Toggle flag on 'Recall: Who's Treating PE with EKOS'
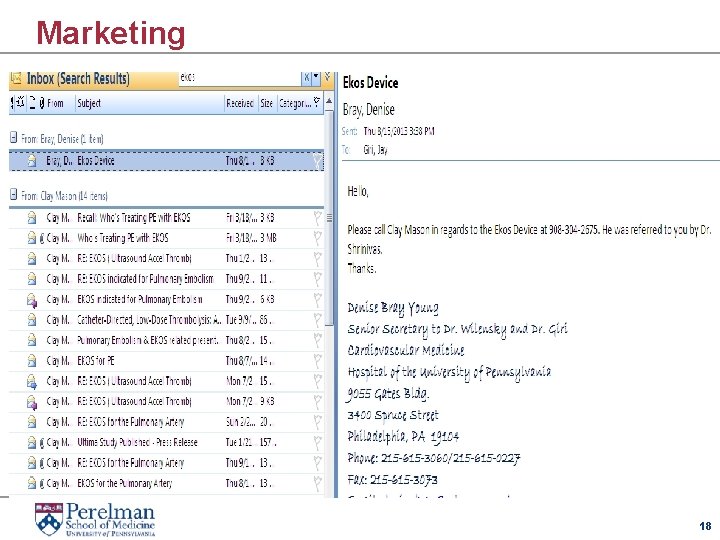Viewport: 720px width, 540px height. [317, 218]
